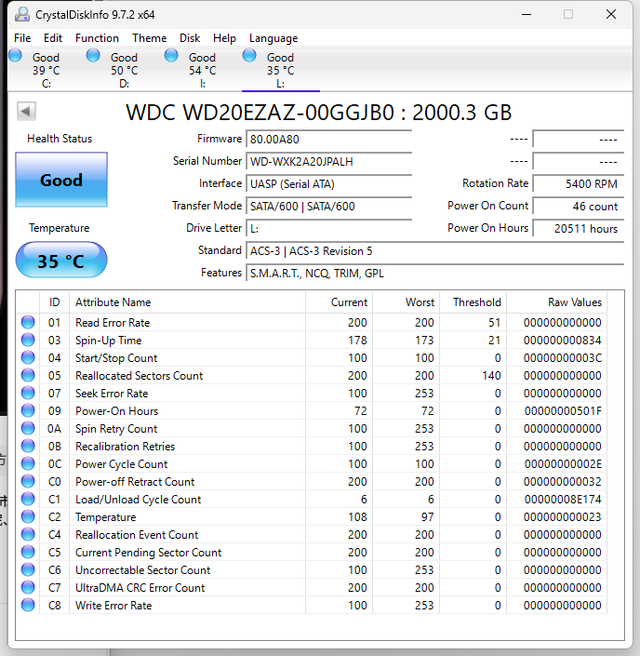Image resolution: width=640 pixels, height=656 pixels.
Task: Open the File menu
Action: [22, 38]
